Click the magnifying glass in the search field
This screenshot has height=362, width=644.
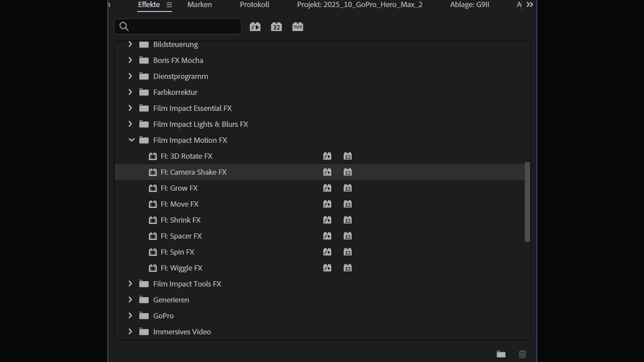click(124, 26)
